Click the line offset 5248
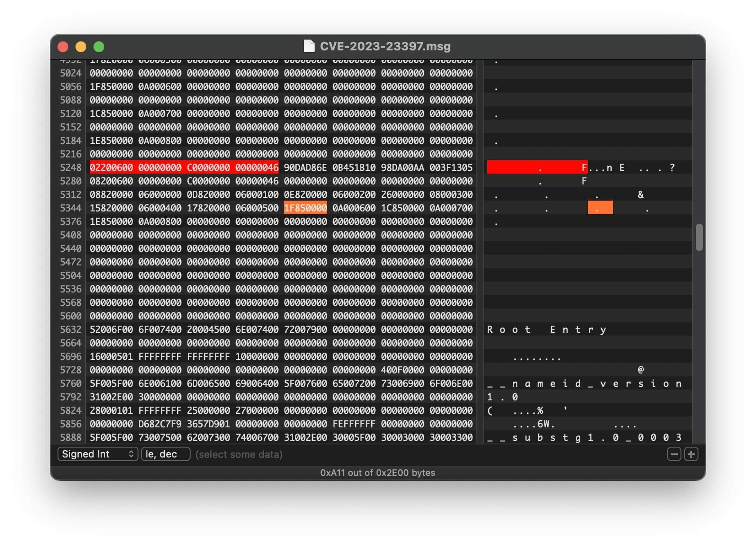This screenshot has height=547, width=756. click(x=71, y=168)
